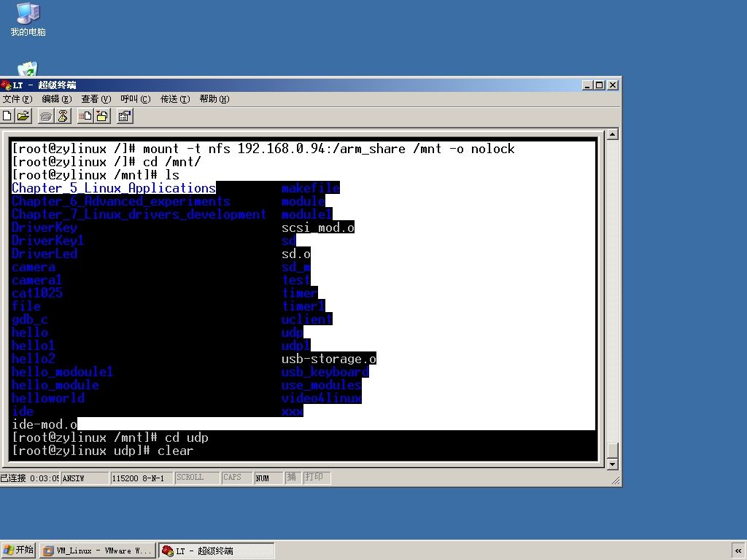Screen dimensions: 747x560
Task: Click the hello_modoule1 entry
Action: [63, 372]
